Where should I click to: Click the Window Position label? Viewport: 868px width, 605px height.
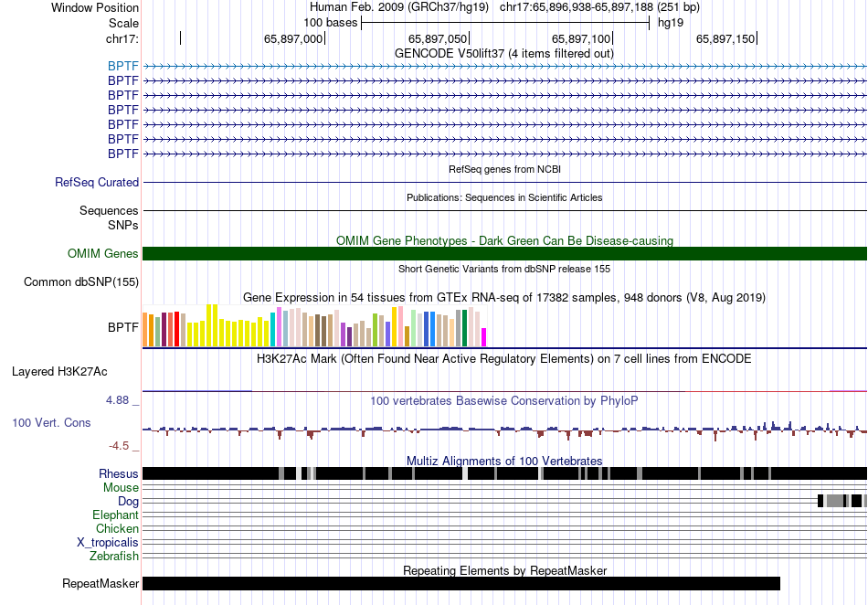point(95,7)
